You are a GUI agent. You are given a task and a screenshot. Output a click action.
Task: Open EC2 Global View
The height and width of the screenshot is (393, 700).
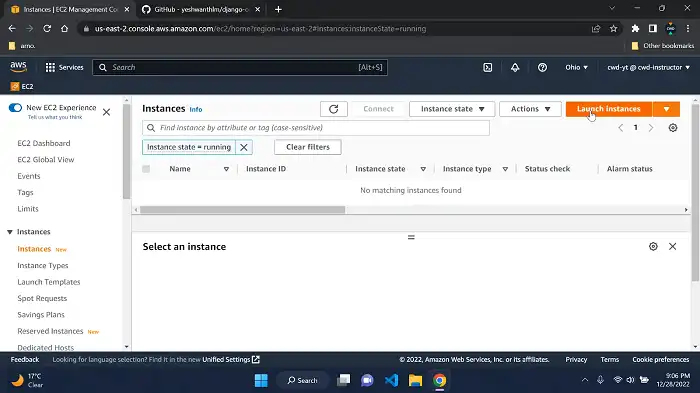point(46,160)
